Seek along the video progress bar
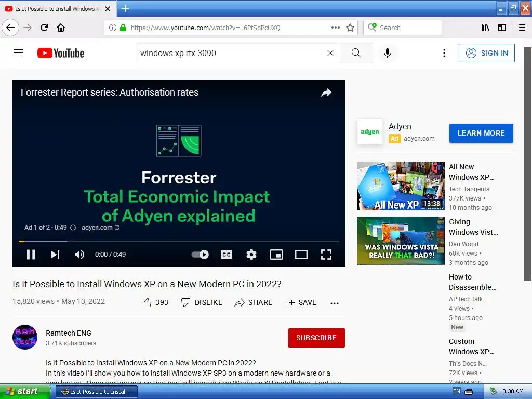532x399 pixels. [x=179, y=241]
